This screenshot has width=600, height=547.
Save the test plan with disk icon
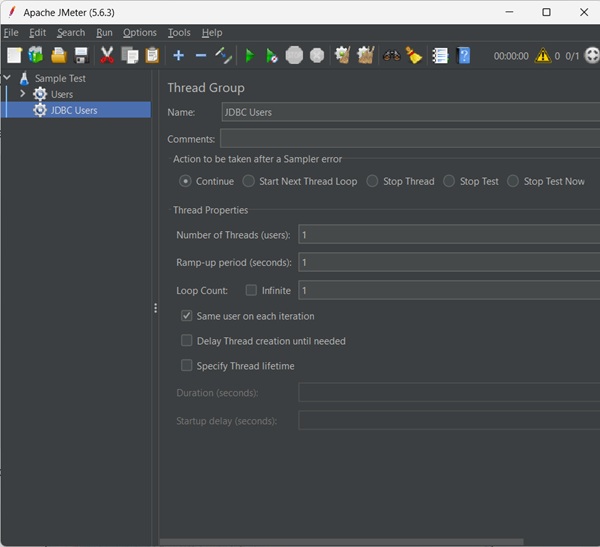pos(81,56)
